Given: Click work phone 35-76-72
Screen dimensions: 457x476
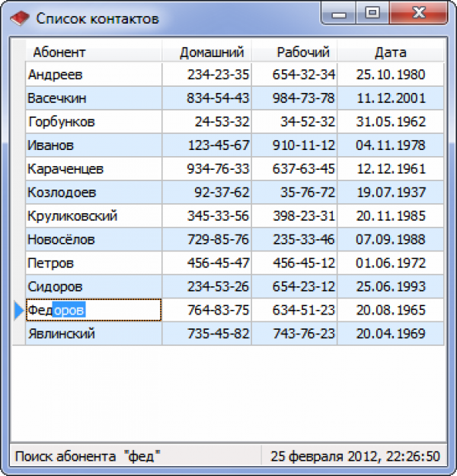Looking at the screenshot, I should [295, 192].
